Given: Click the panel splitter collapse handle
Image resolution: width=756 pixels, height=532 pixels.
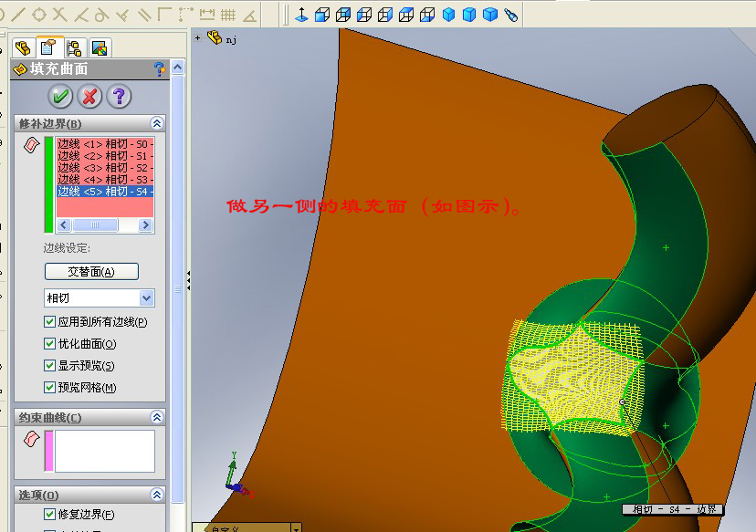Looking at the screenshot, I should click(188, 280).
